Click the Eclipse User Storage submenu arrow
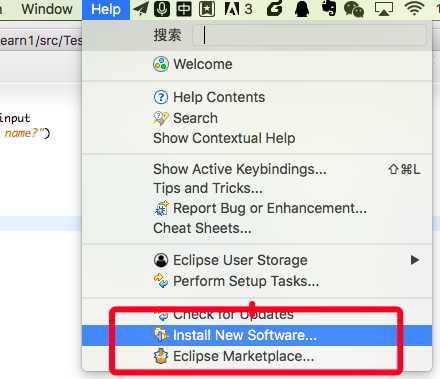This screenshot has height=379, width=440. click(415, 260)
